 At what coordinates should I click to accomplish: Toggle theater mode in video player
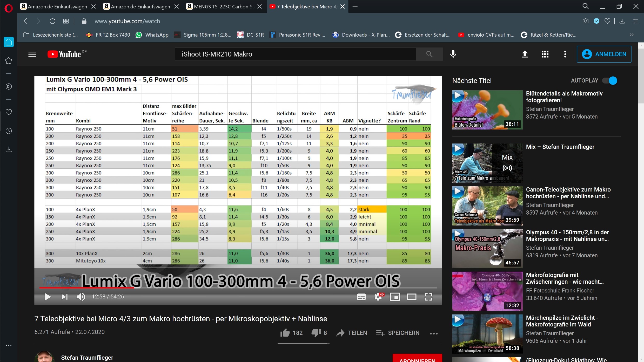point(412,297)
